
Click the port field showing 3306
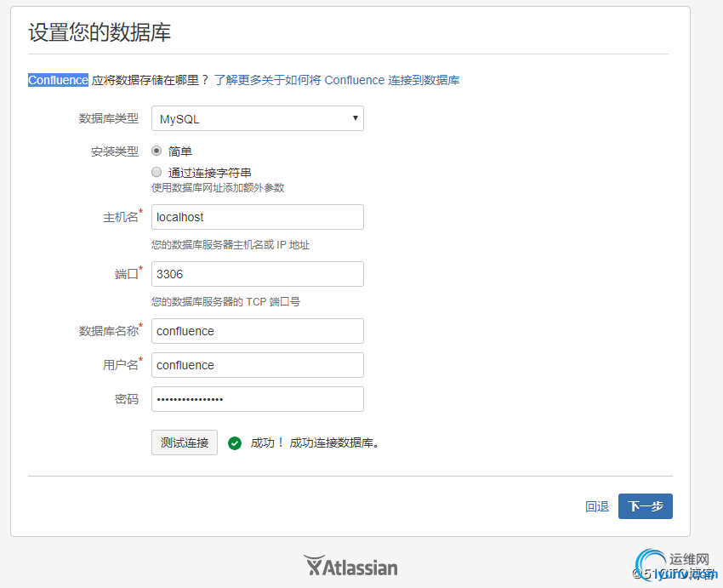(257, 274)
